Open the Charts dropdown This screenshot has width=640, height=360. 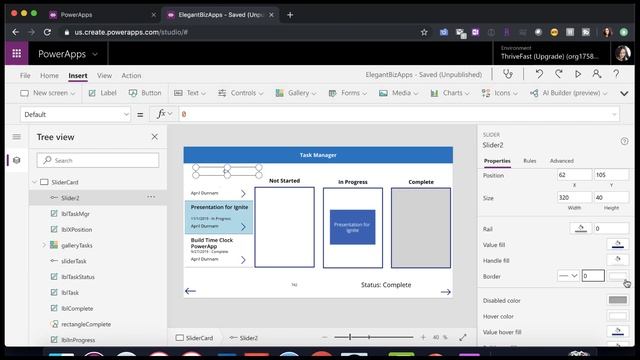click(x=450, y=93)
